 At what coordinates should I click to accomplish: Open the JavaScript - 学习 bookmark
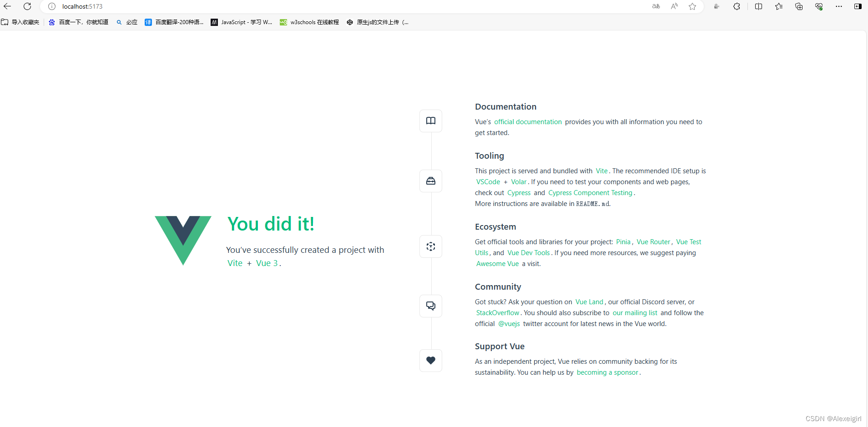[242, 22]
